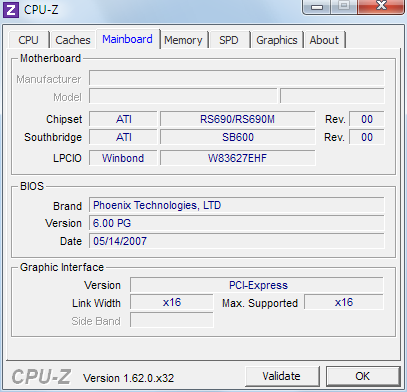
Task: Click the CPU-Z app icon in title bar
Action: [11, 9]
